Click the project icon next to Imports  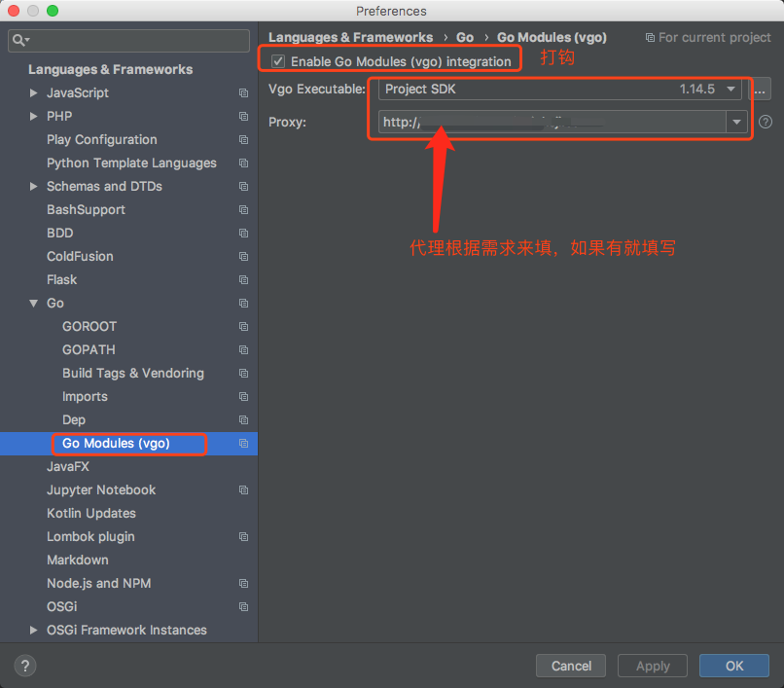click(x=243, y=396)
